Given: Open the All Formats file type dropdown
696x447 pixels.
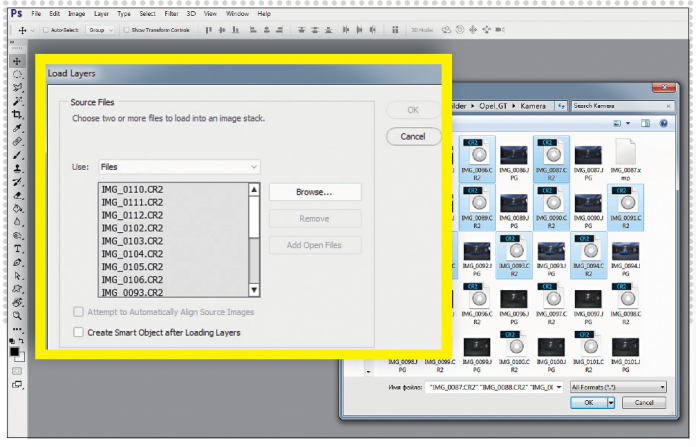Looking at the screenshot, I should [x=617, y=386].
